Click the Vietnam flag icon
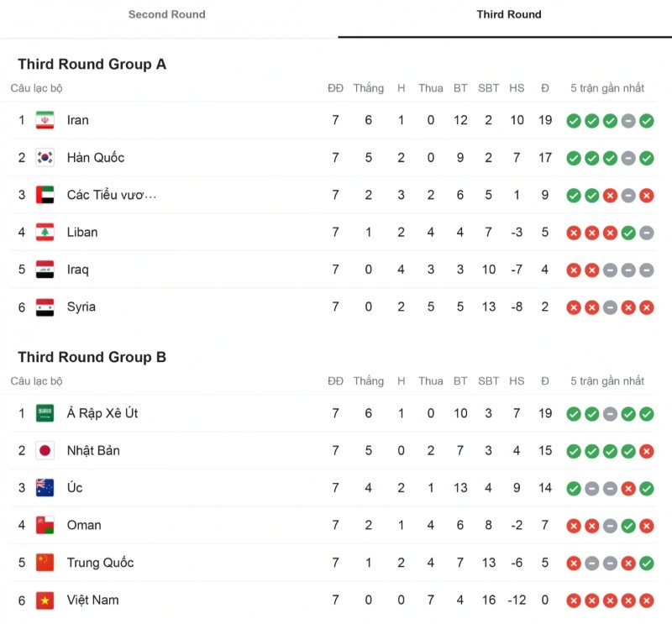Screen dimensions: 672x624 tap(45, 600)
